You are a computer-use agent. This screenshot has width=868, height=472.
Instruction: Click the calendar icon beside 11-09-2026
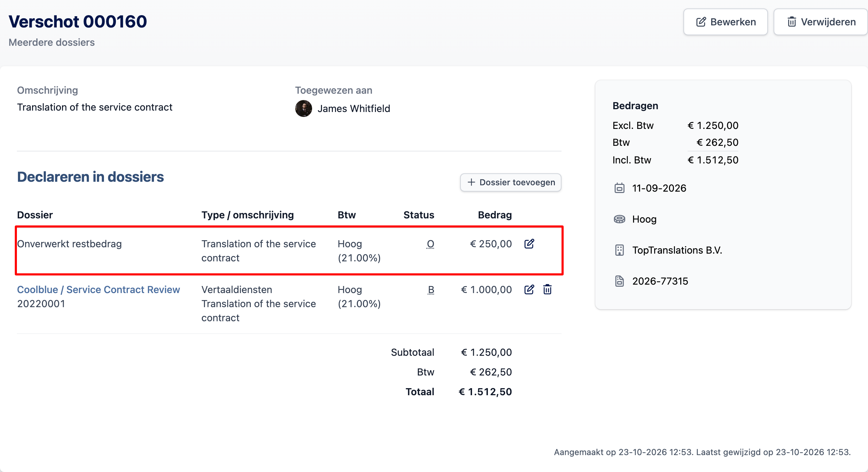[x=619, y=188]
